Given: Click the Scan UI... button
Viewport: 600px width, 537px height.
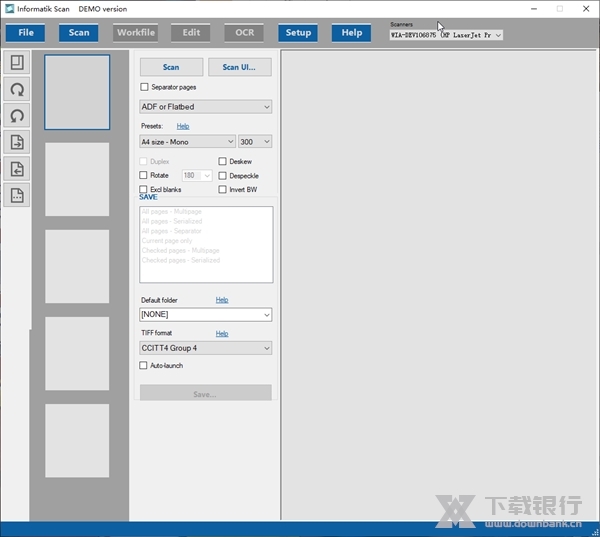Looking at the screenshot, I should (x=240, y=67).
